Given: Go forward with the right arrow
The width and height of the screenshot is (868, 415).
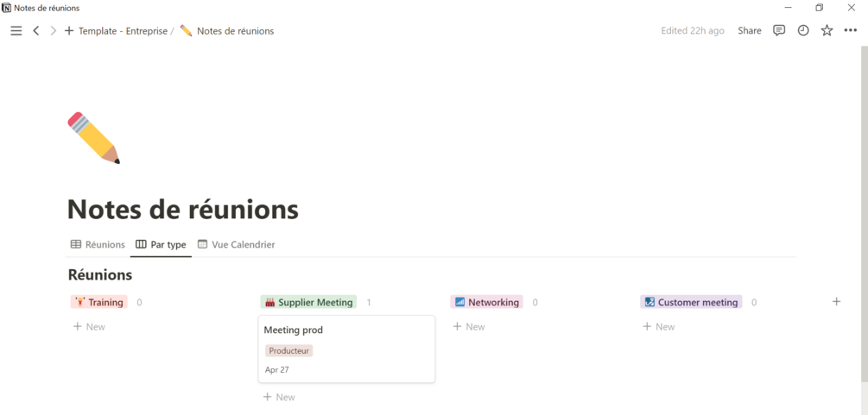Looking at the screenshot, I should 54,31.
